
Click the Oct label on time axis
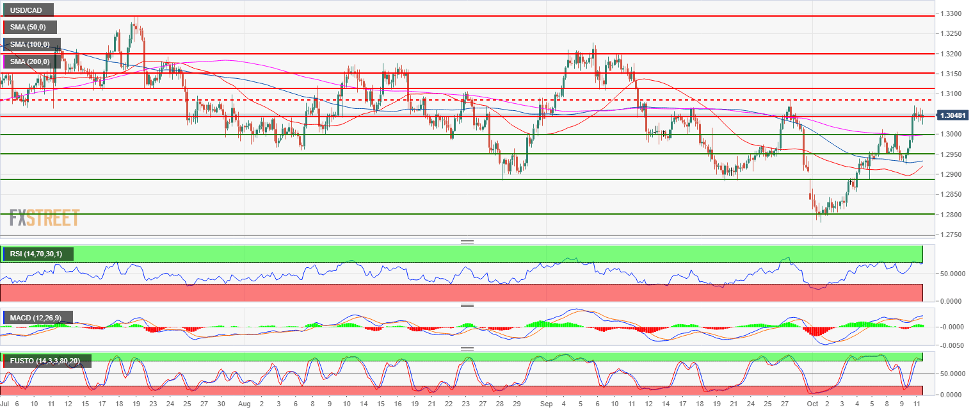pyautogui.click(x=812, y=404)
